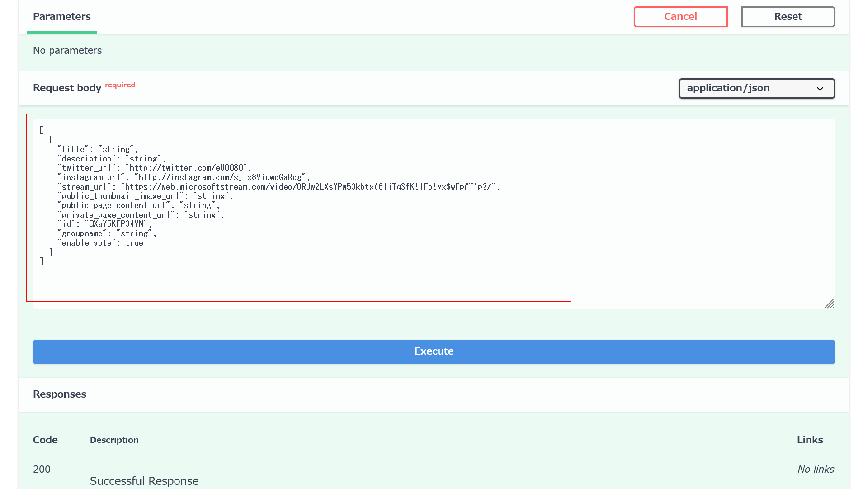The image size is (868, 489).
Task: Open the application/json content type dropdown
Action: click(x=756, y=88)
